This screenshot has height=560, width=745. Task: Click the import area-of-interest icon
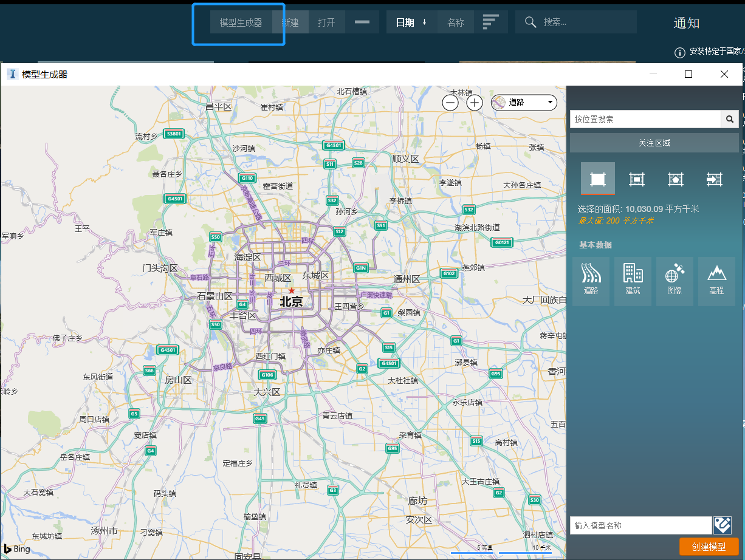(x=714, y=179)
